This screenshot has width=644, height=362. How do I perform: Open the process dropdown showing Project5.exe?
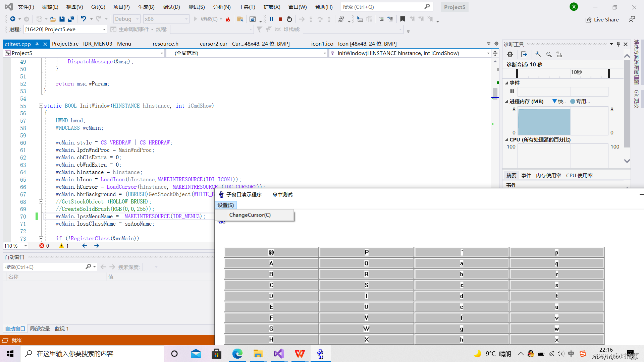(104, 29)
